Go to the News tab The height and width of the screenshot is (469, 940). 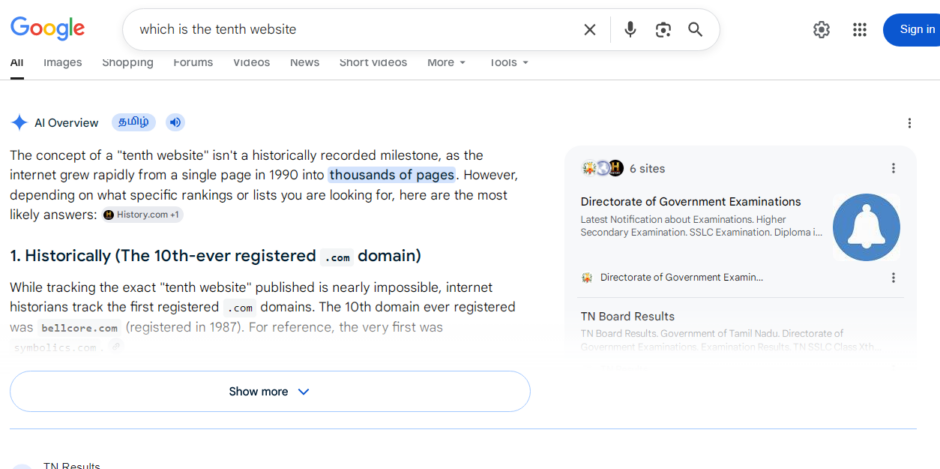coord(305,62)
